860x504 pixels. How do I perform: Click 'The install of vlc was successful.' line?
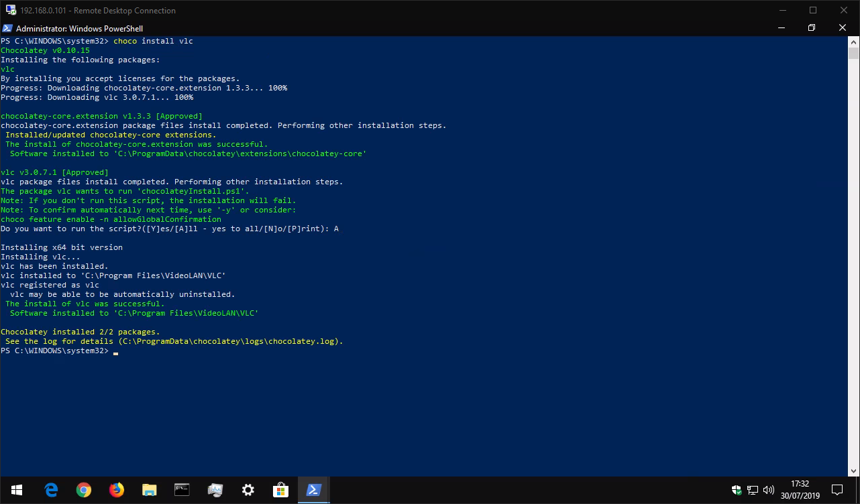[85, 304]
